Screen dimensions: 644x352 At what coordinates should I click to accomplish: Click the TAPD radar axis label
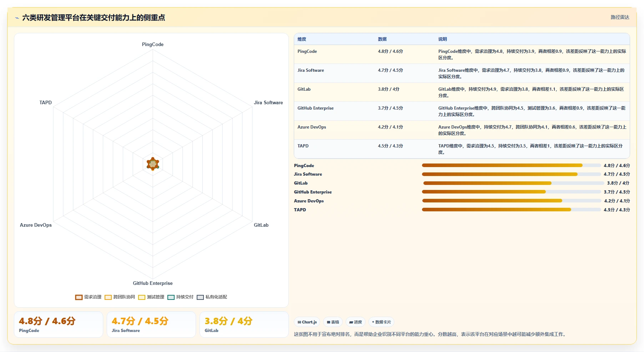[x=45, y=103]
